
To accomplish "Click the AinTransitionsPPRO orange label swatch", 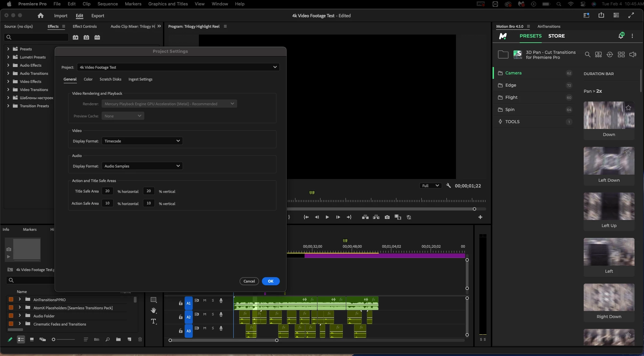I will tap(11, 299).
